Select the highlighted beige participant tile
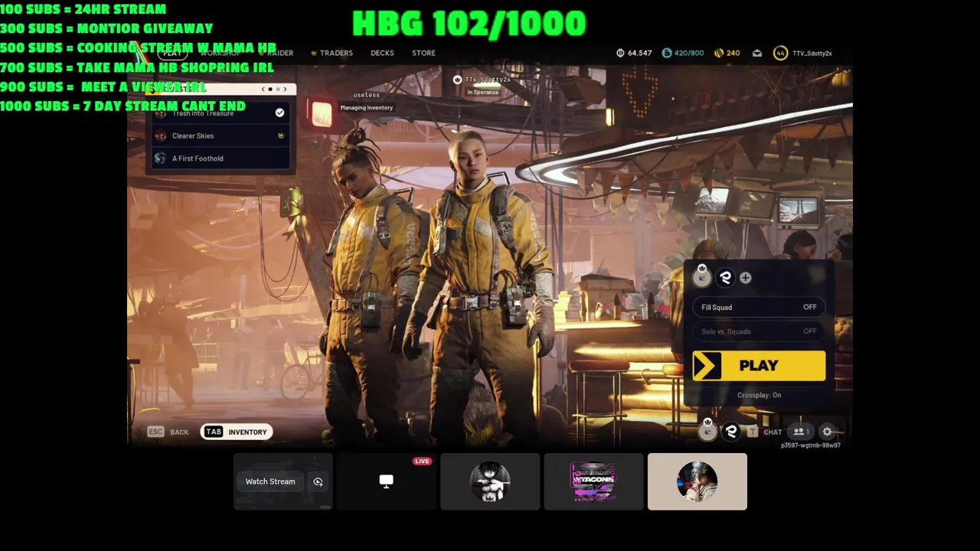The width and height of the screenshot is (980, 551). (697, 481)
